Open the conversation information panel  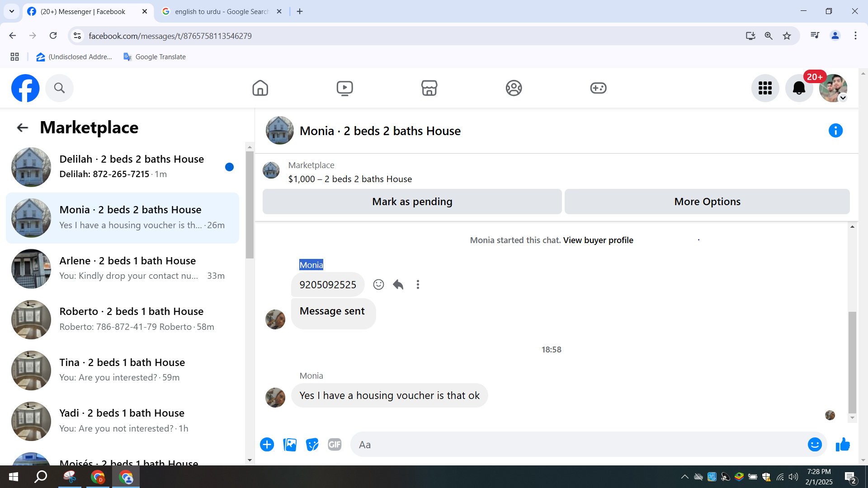835,131
